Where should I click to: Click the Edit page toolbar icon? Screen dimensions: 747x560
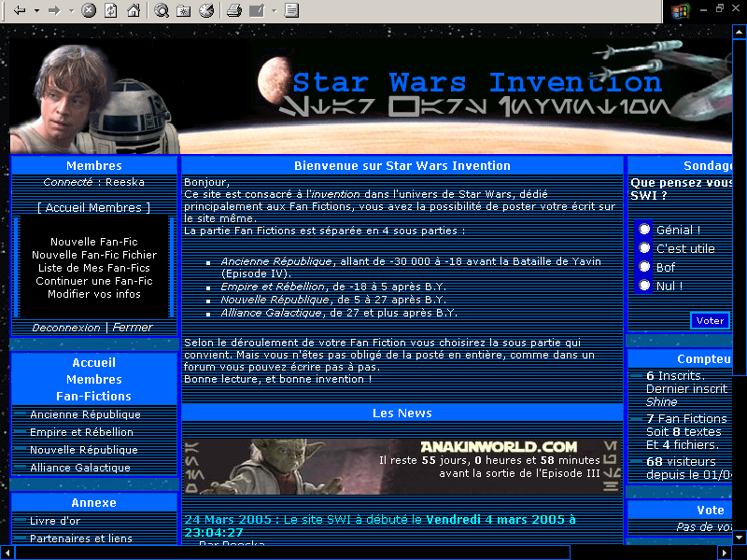[257, 10]
